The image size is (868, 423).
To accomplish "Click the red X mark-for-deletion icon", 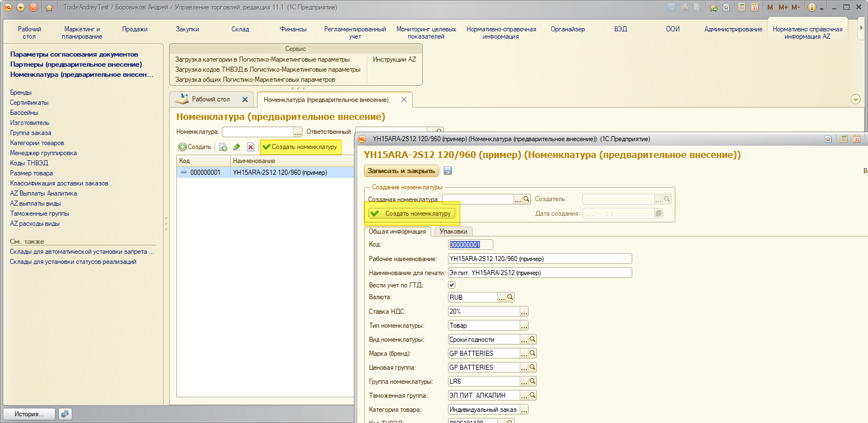I will click(x=250, y=147).
